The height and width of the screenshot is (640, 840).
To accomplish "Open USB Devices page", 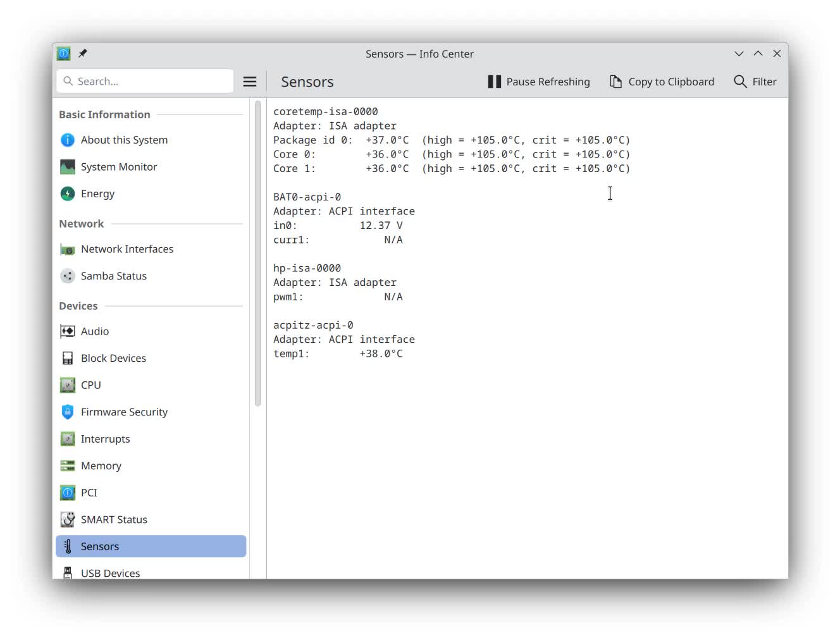I will (x=151, y=572).
